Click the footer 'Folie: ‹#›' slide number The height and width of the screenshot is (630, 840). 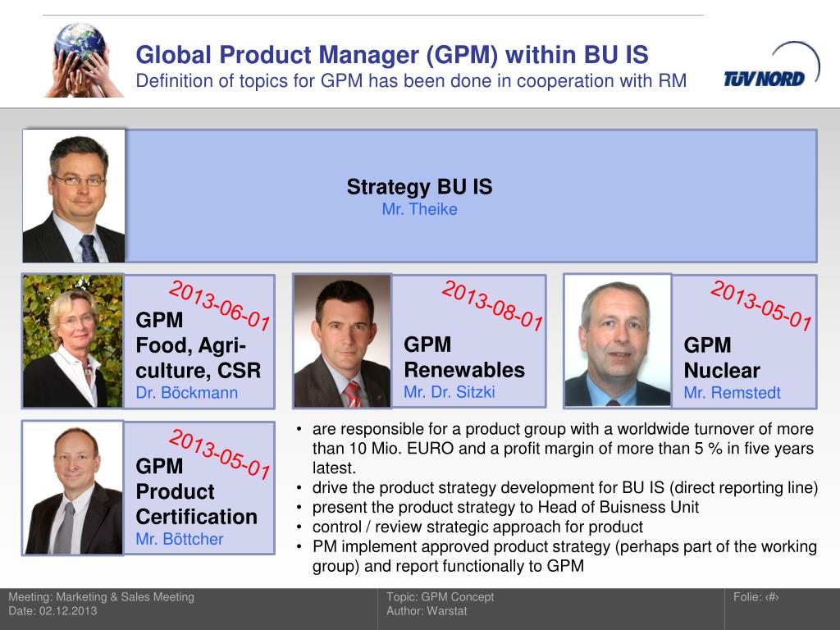tap(756, 597)
